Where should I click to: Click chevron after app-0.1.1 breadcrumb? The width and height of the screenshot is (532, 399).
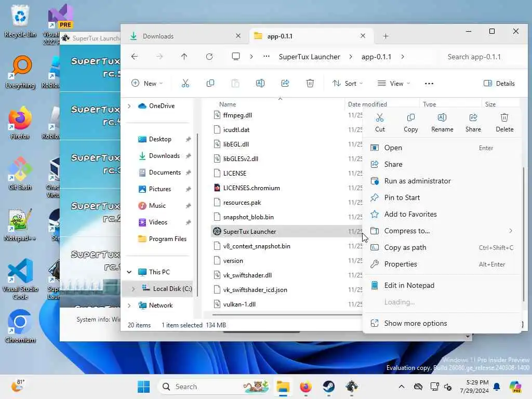click(x=403, y=57)
